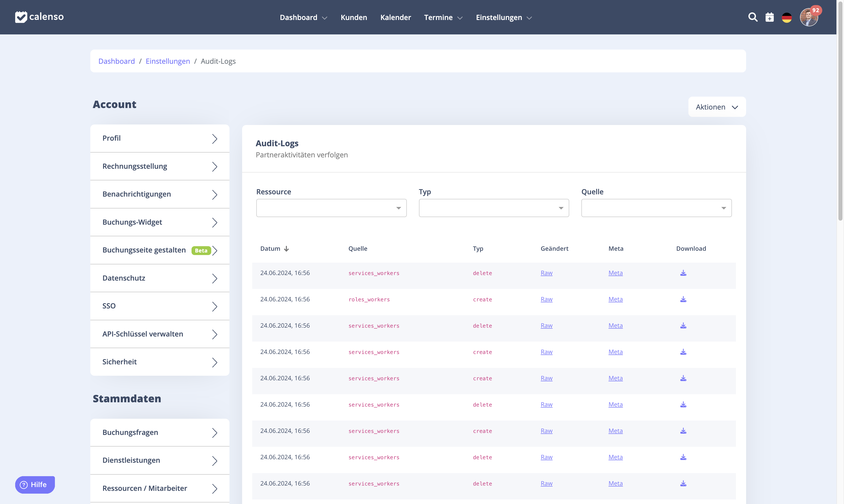Screen dimensions: 844x504
Task: Click the Einstellungen breadcrumb link
Action: tap(168, 61)
